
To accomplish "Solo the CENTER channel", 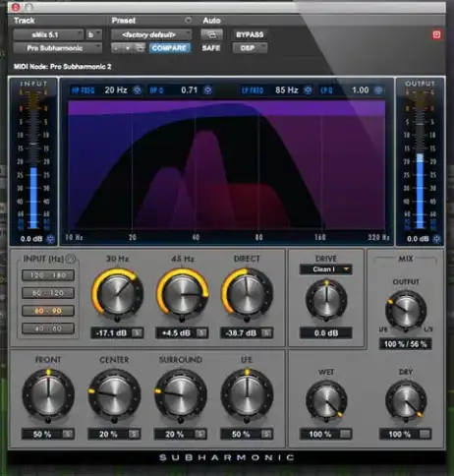I will coord(134,434).
